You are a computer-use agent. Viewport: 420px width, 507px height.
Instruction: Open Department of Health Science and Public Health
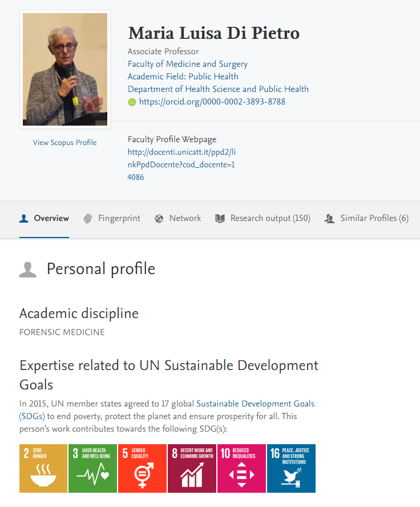point(218,89)
